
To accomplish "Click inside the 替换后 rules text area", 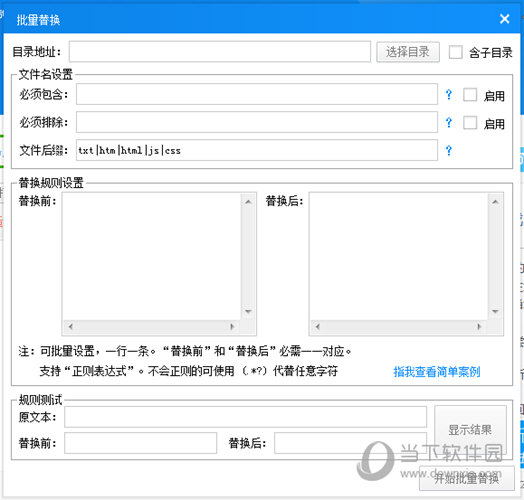I will [x=399, y=256].
